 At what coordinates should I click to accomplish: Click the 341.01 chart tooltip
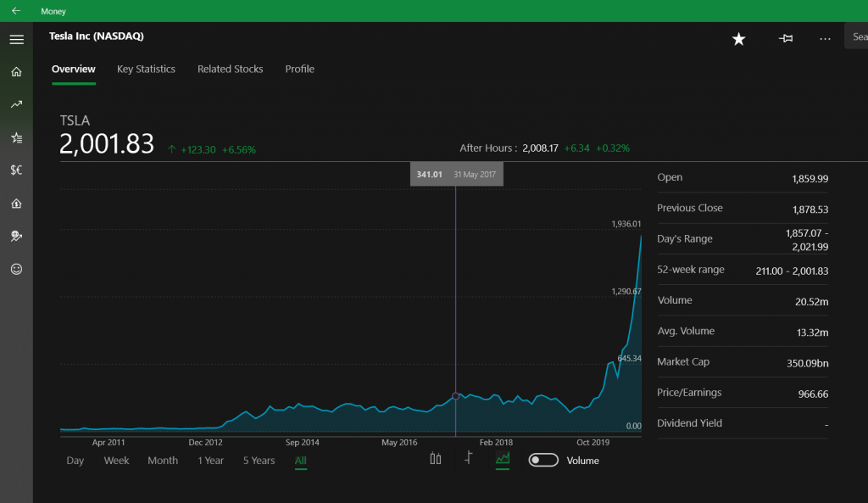(457, 174)
